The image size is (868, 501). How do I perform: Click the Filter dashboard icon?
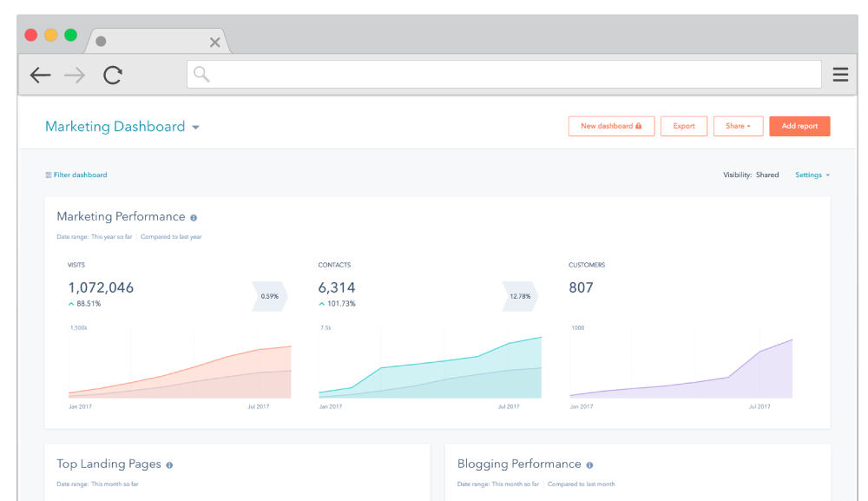pos(48,175)
